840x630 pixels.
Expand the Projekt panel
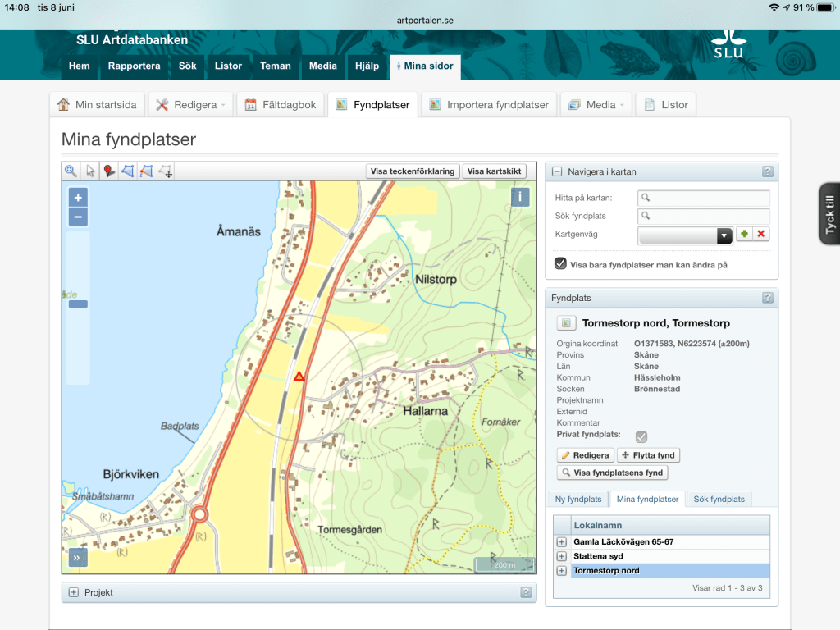pos(73,592)
